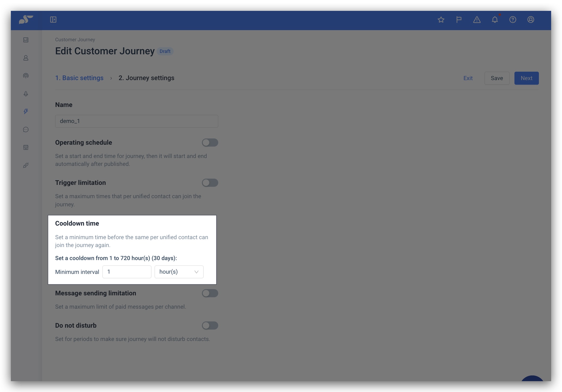
Task: Click the flag icon in the header
Action: (459, 20)
